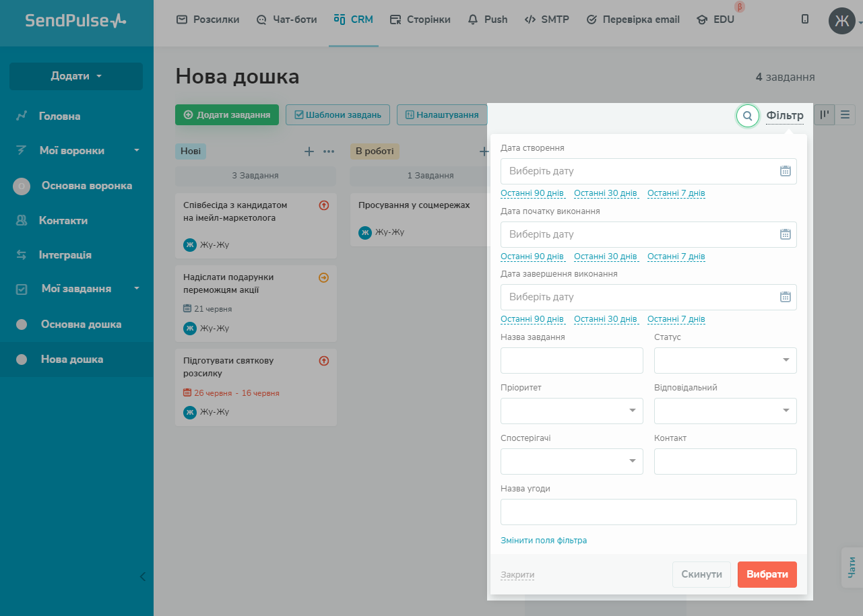Open calendar for Дата завершення виконання
Screen dimensions: 863x616
(x=785, y=297)
